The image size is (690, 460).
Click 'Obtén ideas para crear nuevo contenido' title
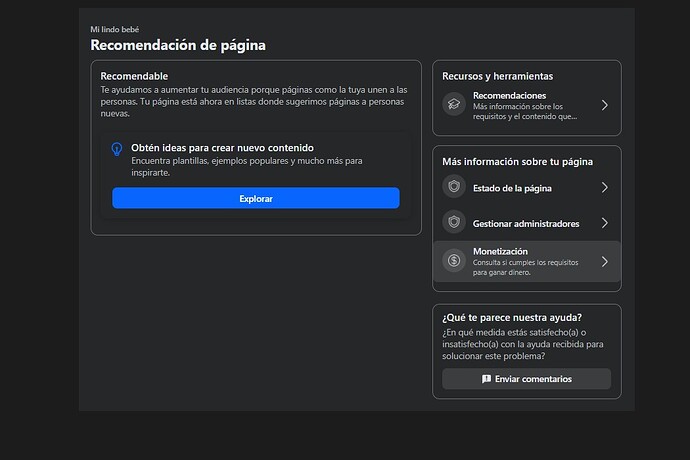tap(222, 148)
